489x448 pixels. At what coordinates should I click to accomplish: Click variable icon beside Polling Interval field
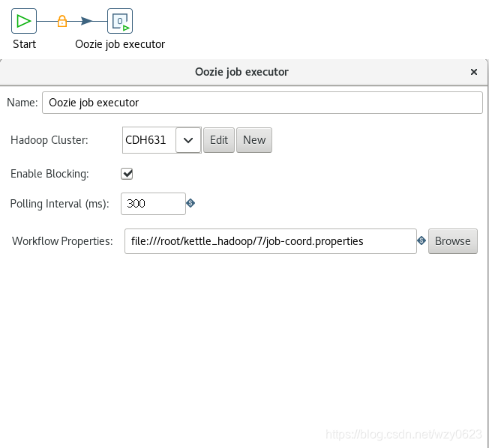pos(190,203)
